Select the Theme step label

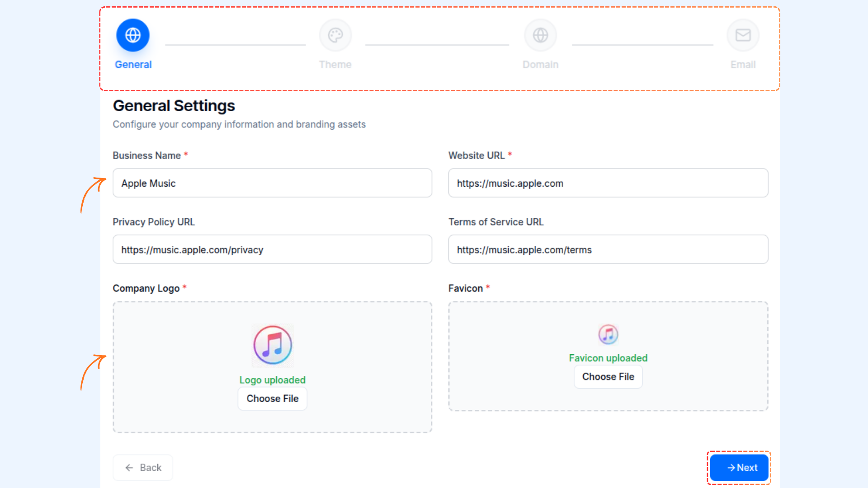click(x=335, y=65)
